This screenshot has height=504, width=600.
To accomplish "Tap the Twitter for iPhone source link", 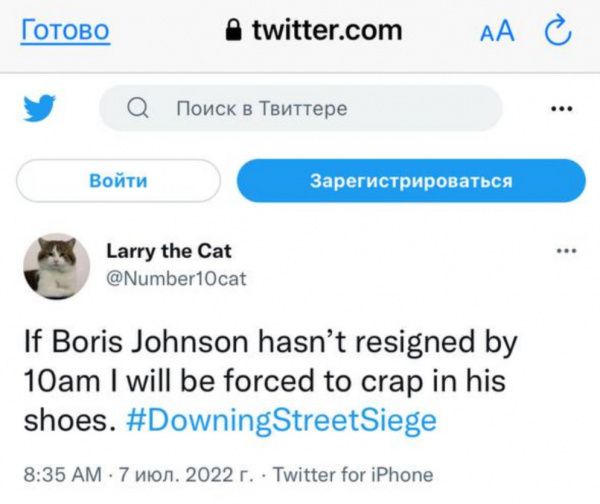I will coord(353,475).
